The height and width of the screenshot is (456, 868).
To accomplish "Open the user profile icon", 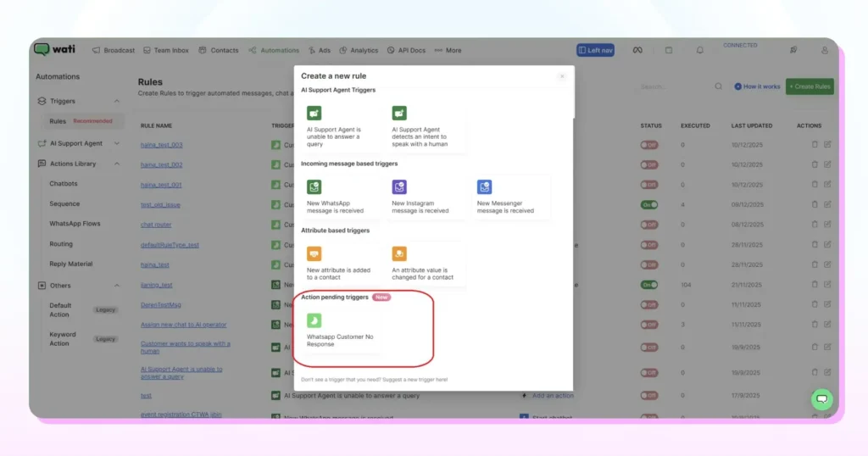I will click(x=824, y=50).
